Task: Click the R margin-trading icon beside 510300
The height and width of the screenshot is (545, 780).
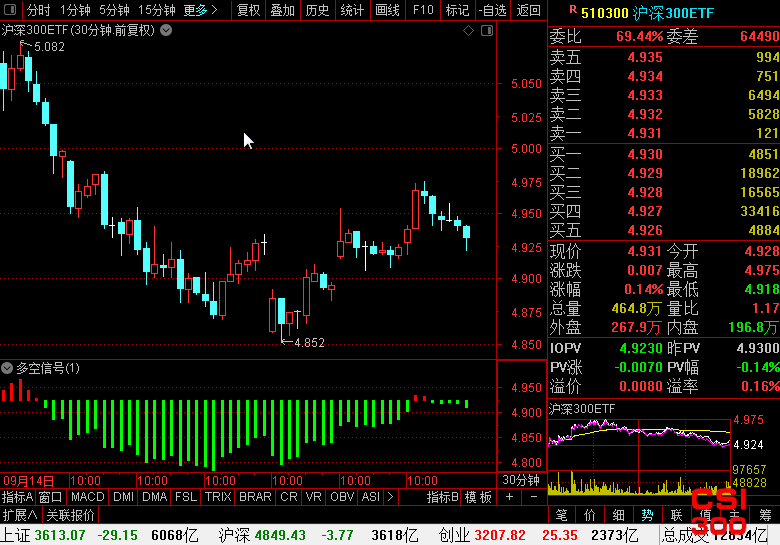Action: coord(573,9)
